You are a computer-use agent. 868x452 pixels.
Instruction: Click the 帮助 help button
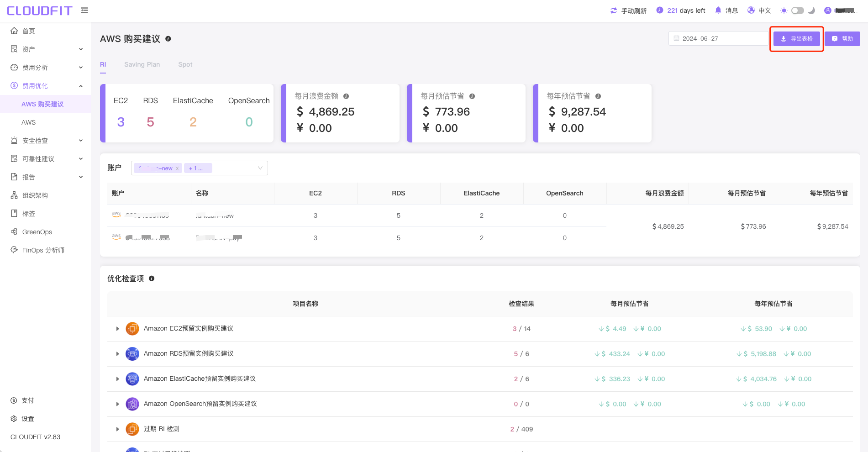tap(842, 39)
